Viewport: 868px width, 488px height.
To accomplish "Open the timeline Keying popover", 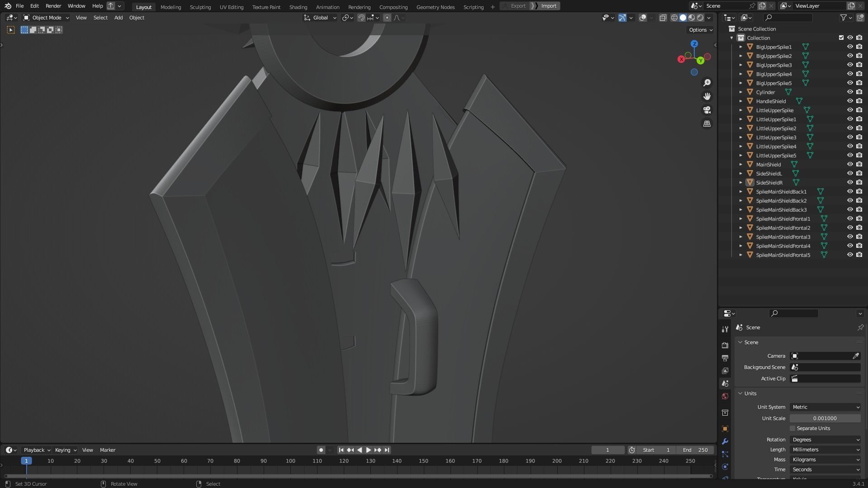I will pyautogui.click(x=66, y=450).
